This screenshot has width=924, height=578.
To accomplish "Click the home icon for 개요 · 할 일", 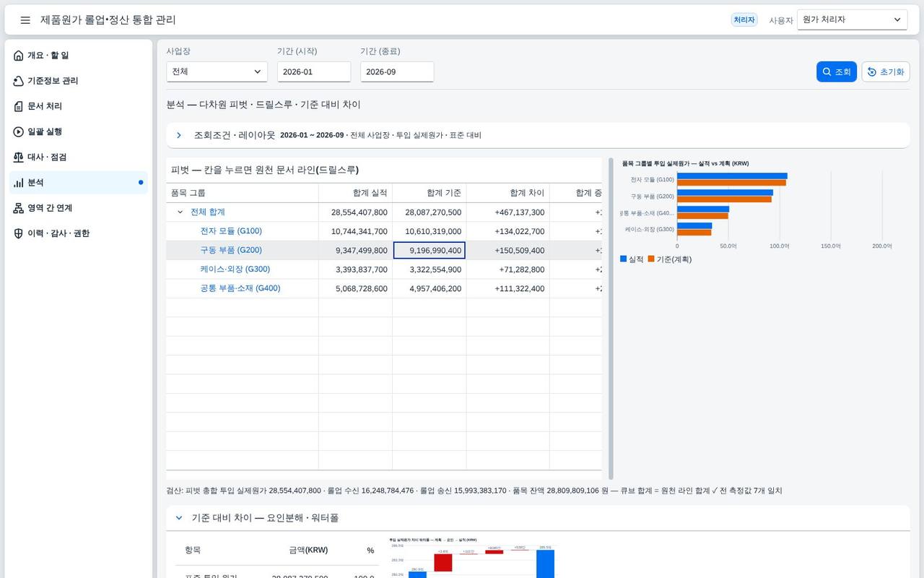I will click(19, 56).
